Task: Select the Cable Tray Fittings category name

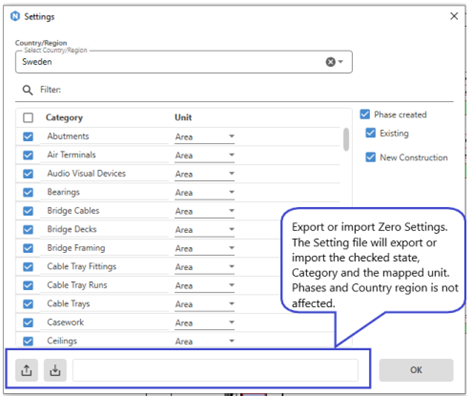Action: coord(82,267)
